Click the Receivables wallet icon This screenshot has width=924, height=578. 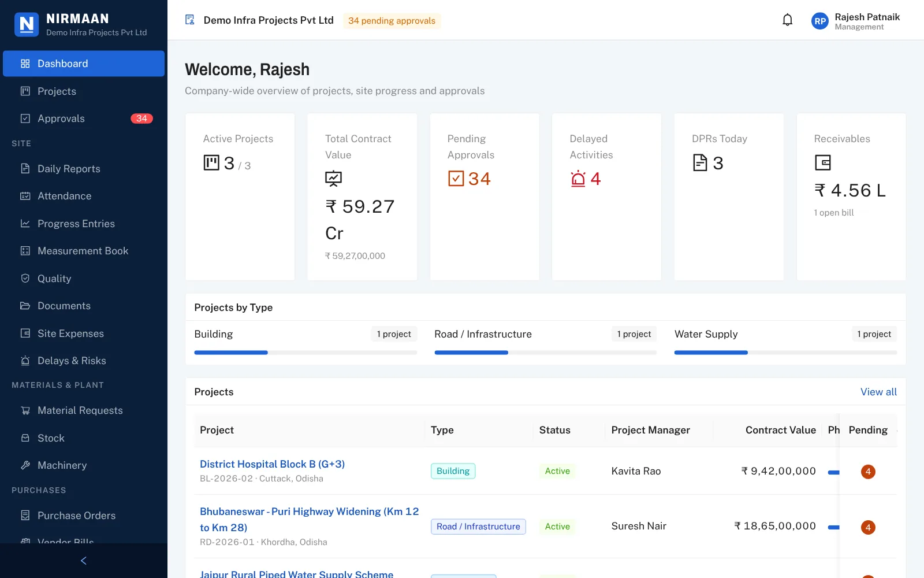822,162
